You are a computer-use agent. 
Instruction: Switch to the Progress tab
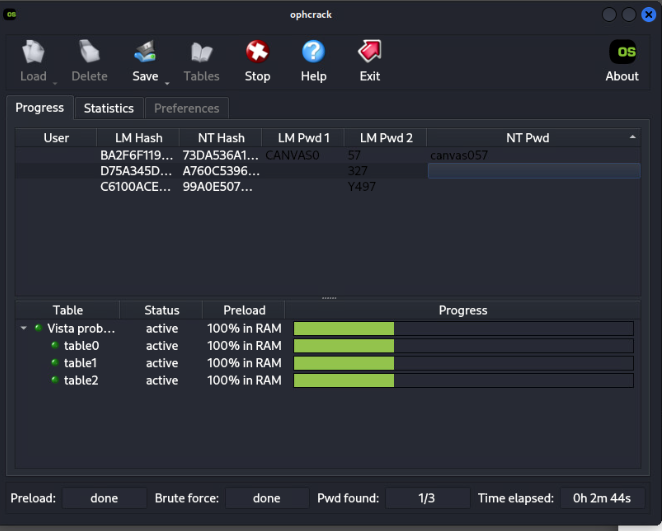pos(40,107)
